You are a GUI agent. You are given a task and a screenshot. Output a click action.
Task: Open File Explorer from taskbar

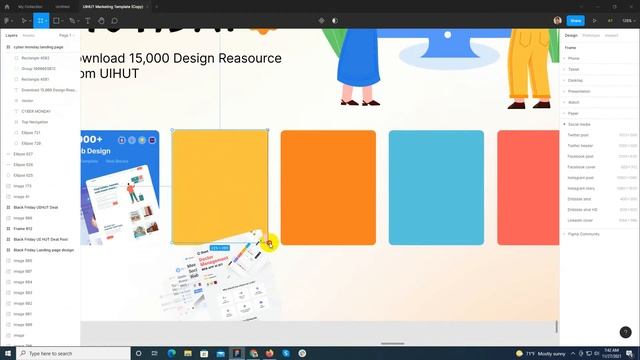click(188, 353)
